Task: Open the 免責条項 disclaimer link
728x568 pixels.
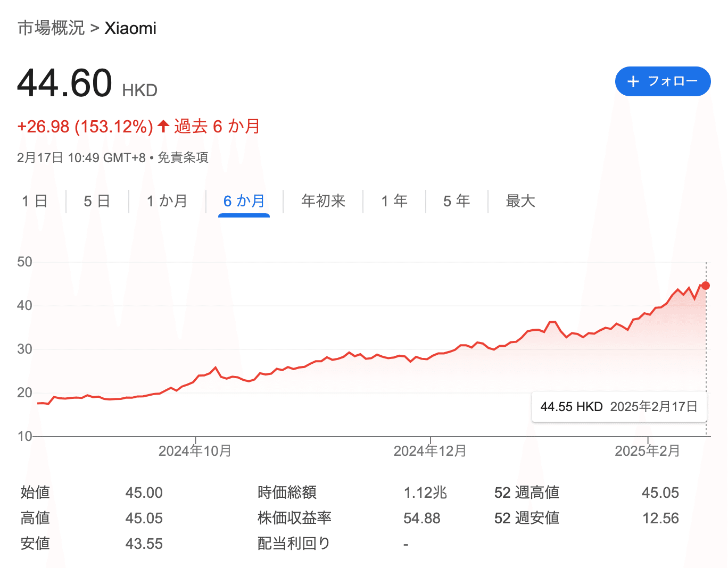Action: pyautogui.click(x=183, y=157)
